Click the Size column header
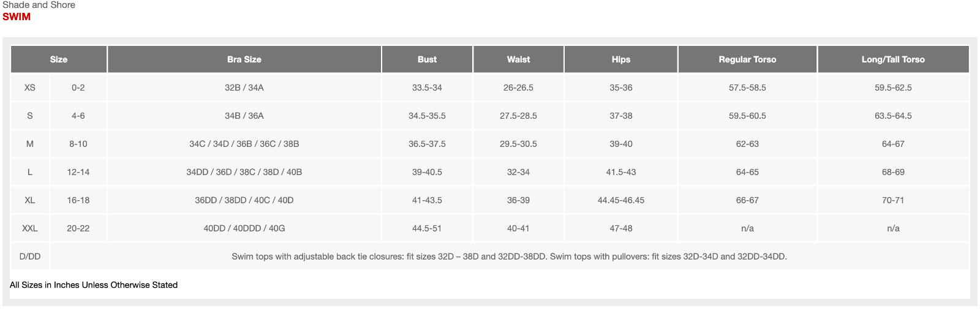The width and height of the screenshot is (980, 311). [x=59, y=59]
